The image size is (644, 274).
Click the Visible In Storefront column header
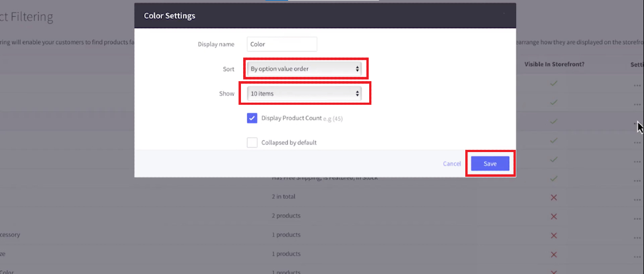coord(554,64)
